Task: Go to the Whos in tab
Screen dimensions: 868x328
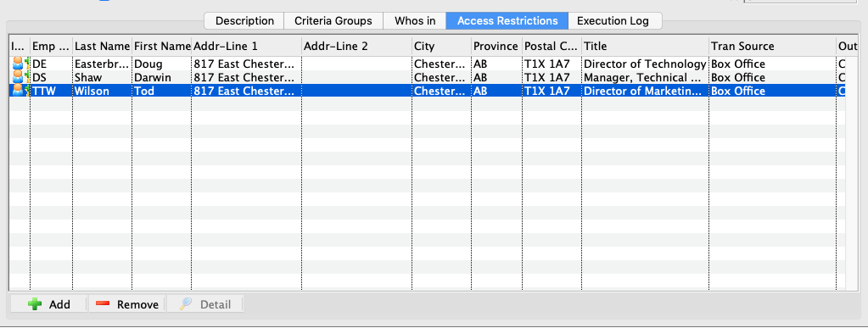Action: (x=415, y=21)
